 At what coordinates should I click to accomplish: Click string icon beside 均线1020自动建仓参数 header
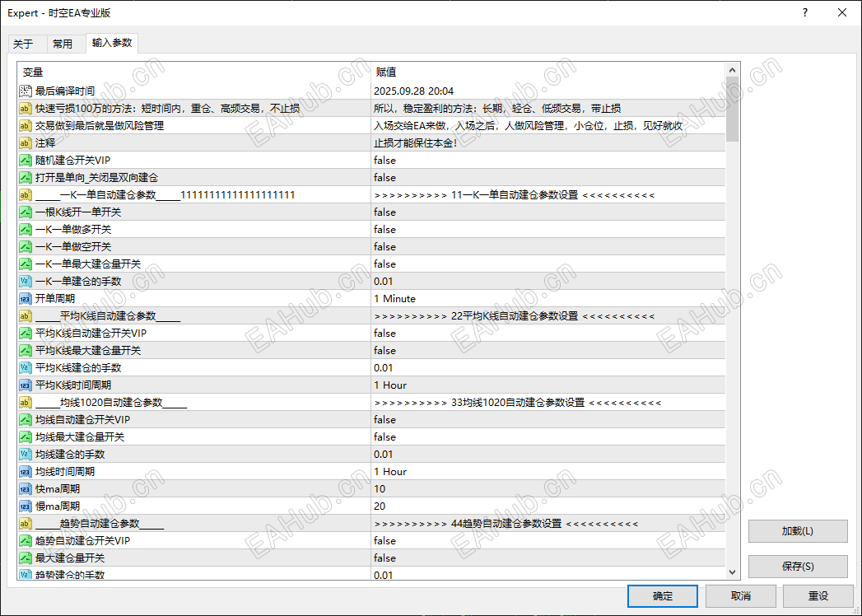26,403
